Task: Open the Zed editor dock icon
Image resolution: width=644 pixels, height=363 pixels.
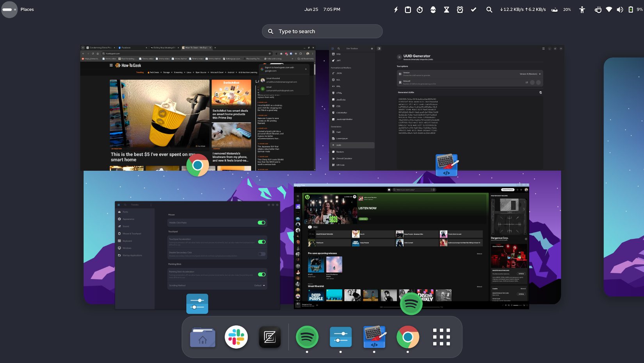Action: point(270,337)
